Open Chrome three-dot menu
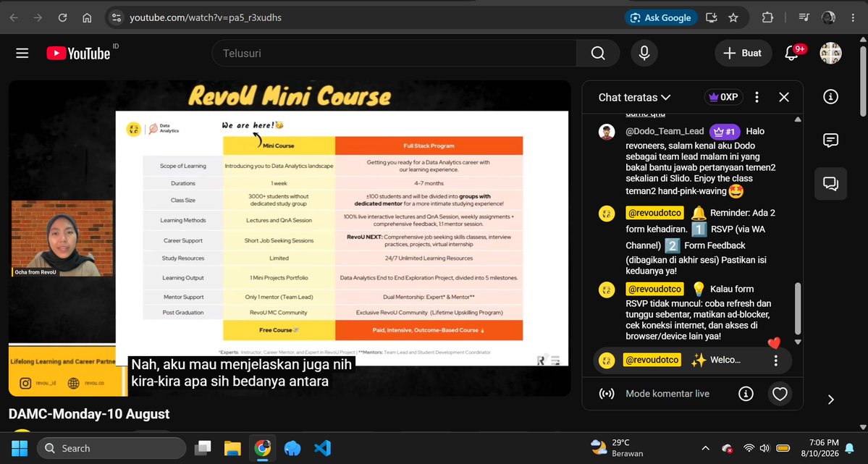This screenshot has height=464, width=868. coord(853,17)
